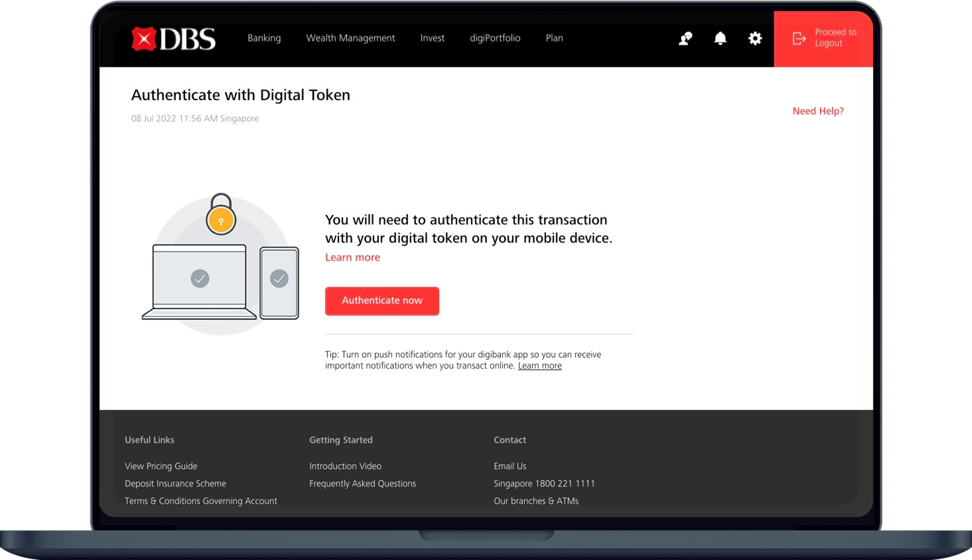Open the Need Help? link
The width and height of the screenshot is (972, 560).
818,111
